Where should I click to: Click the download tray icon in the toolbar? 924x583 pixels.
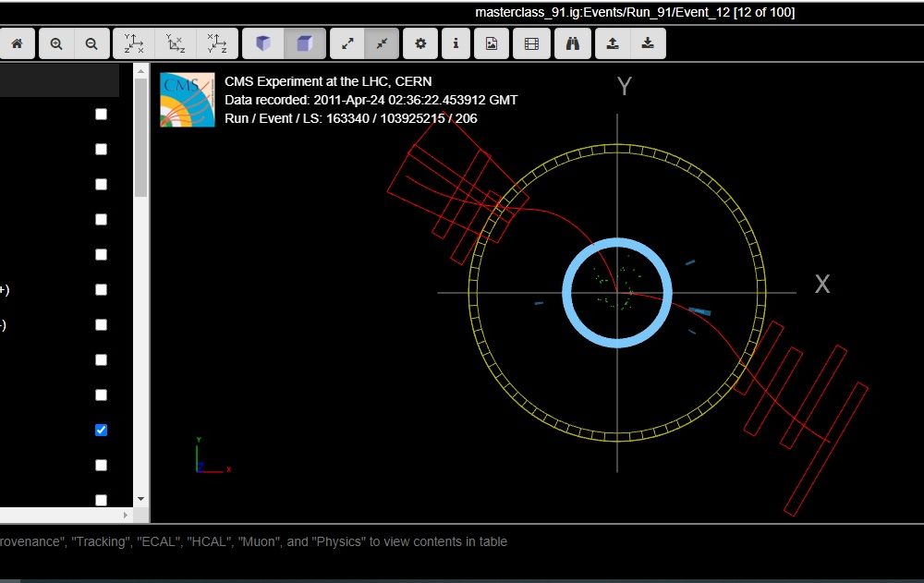click(x=648, y=43)
